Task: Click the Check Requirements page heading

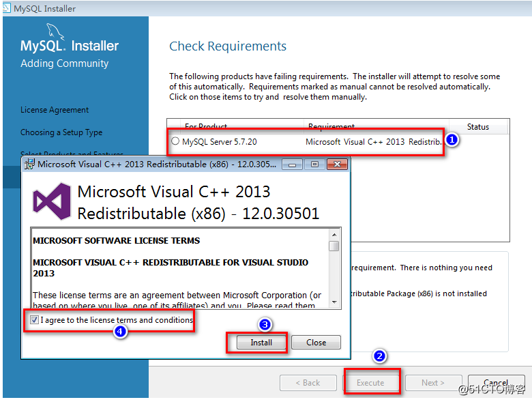Action: (228, 46)
